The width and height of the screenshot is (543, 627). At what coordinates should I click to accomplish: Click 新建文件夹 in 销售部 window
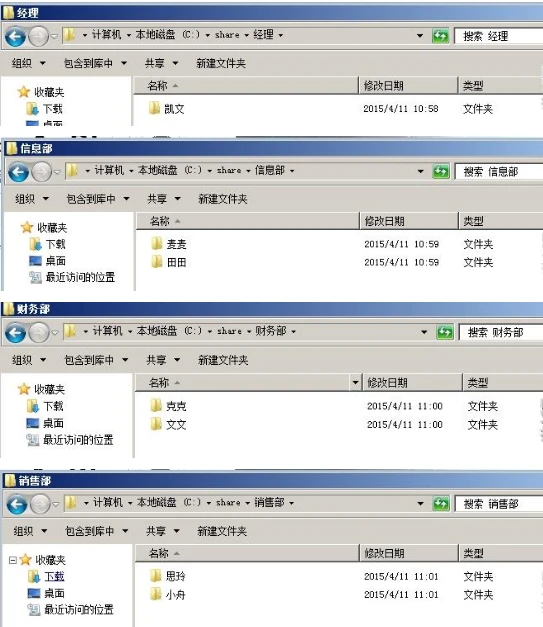click(222, 531)
